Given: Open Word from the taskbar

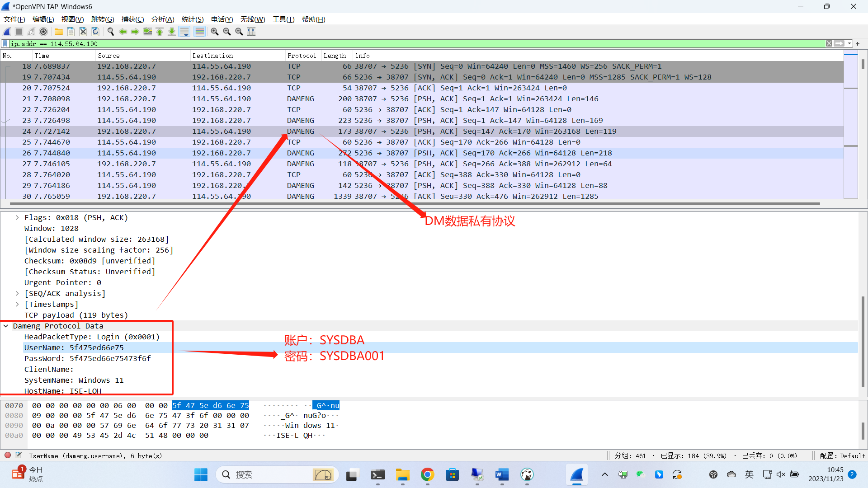Looking at the screenshot, I should (502, 475).
